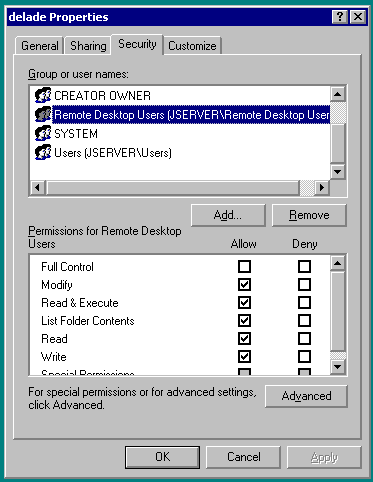Check Allow for Full Control
Screen dimensions: 373x482
click(244, 267)
